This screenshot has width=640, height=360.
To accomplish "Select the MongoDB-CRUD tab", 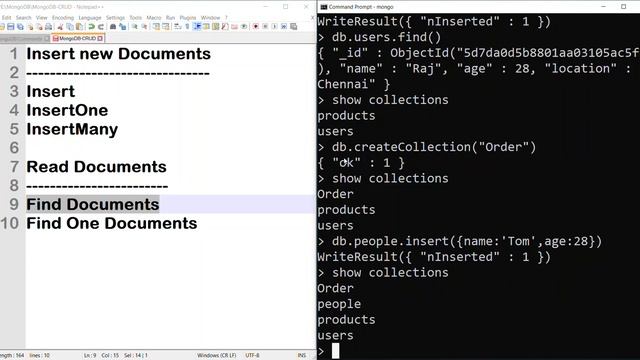I will click(78, 38).
